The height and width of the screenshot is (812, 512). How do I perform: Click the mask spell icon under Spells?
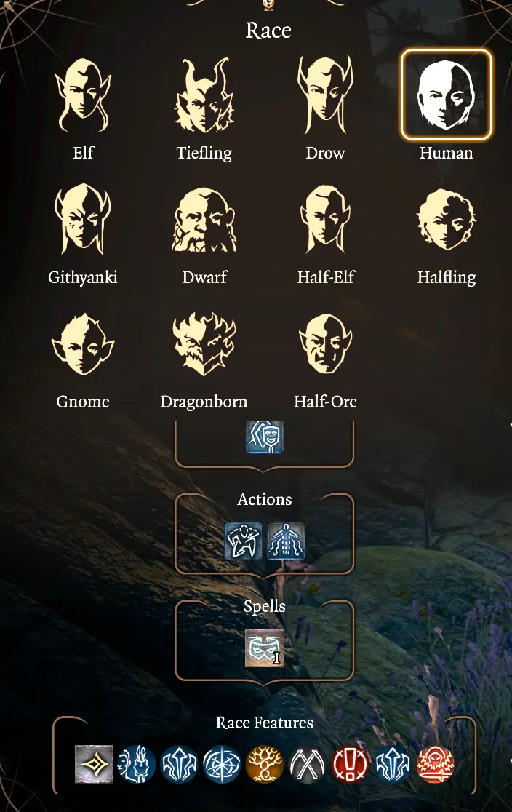265,648
